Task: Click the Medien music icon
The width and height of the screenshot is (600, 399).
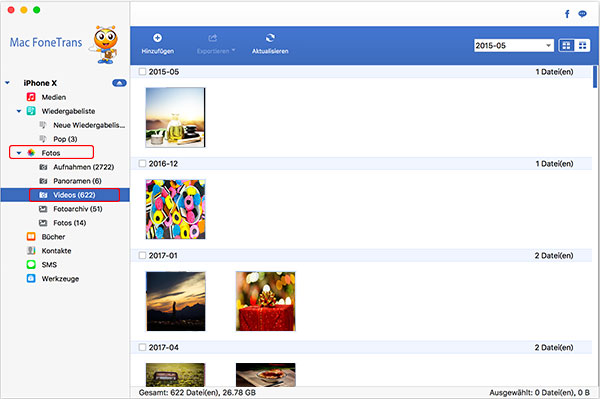Action: coord(31,97)
